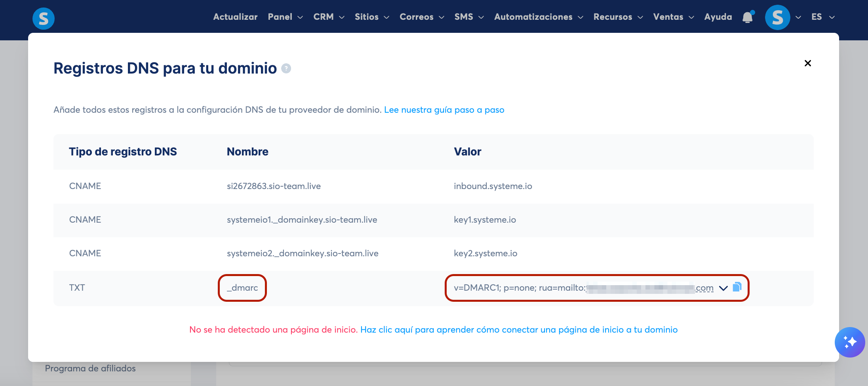Open the AI assistant sparkle button
This screenshot has width=868, height=386.
[850, 342]
